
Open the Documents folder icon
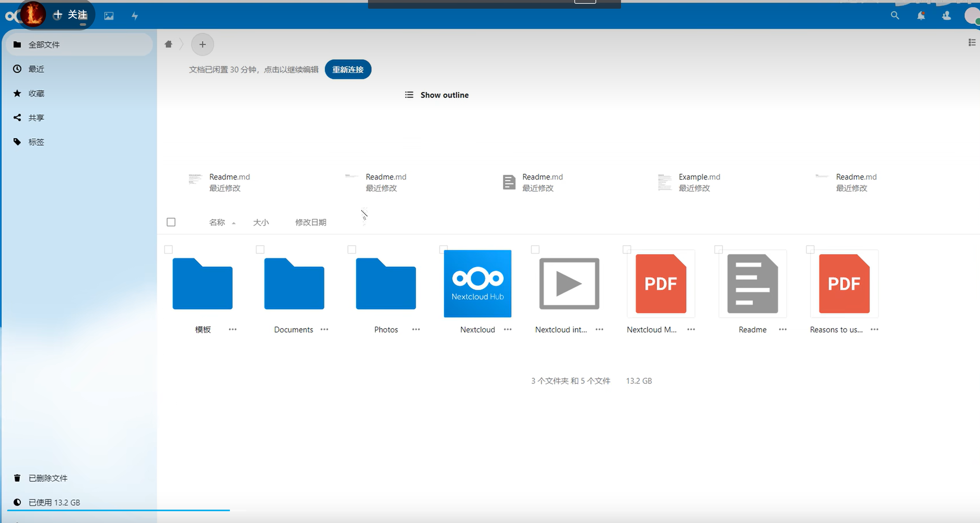294,283
